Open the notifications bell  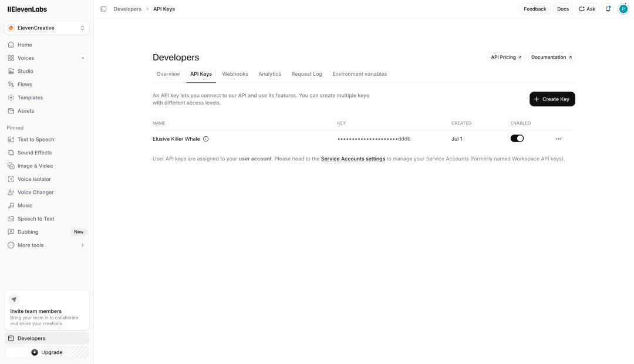608,9
